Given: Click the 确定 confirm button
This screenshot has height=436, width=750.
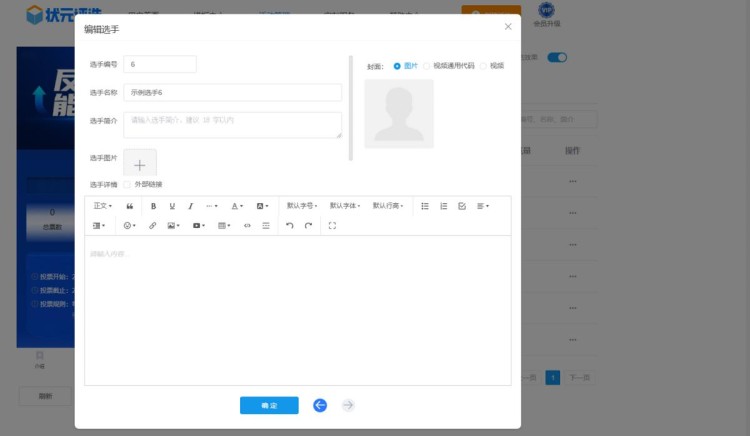Looking at the screenshot, I should pos(269,405).
